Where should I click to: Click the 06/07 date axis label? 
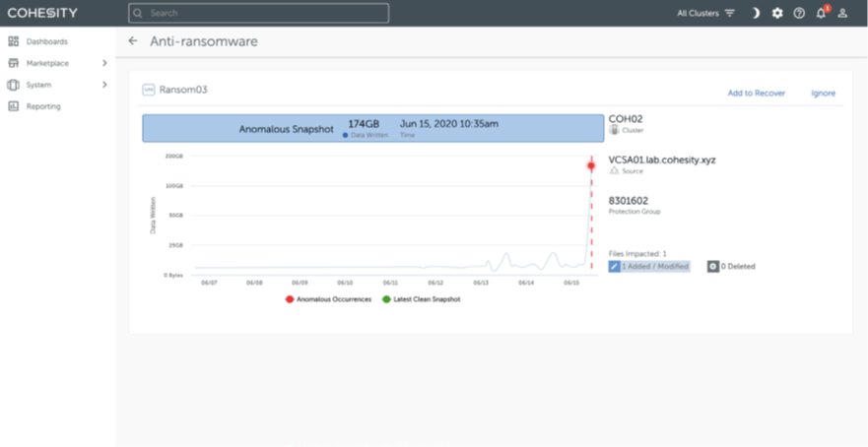point(209,283)
